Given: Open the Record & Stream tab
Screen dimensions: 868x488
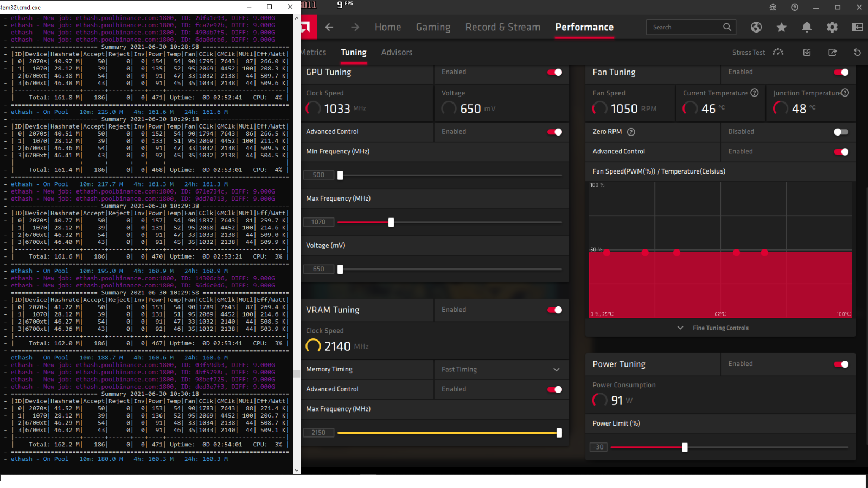Looking at the screenshot, I should [502, 27].
